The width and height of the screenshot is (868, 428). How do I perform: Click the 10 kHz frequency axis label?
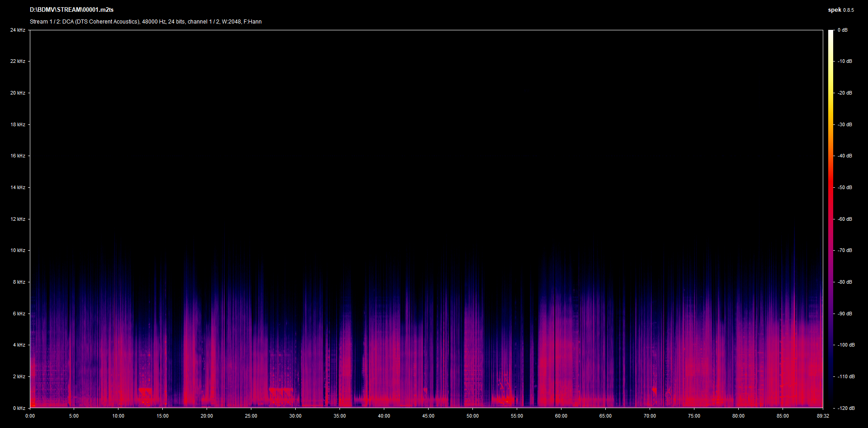[x=18, y=250]
